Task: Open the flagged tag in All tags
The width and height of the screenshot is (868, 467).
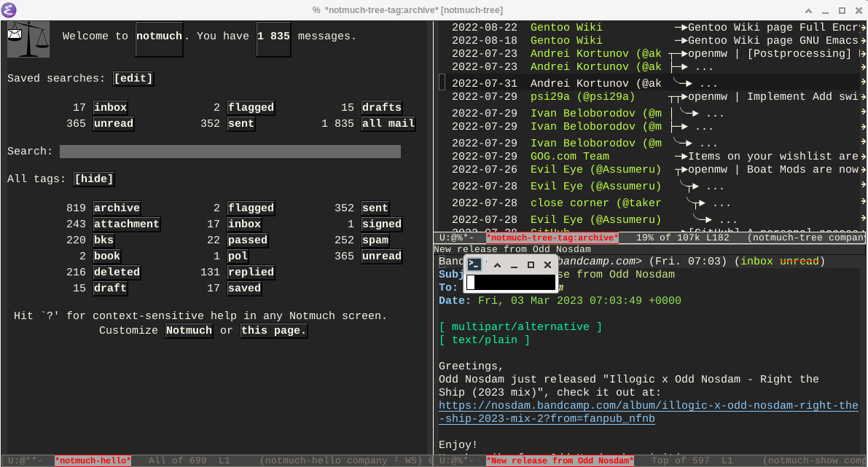Action: point(251,208)
